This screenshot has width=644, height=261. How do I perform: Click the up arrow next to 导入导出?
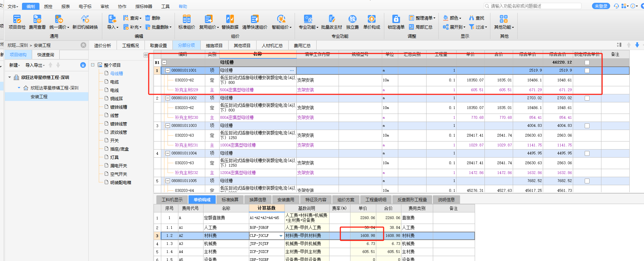pos(51,65)
